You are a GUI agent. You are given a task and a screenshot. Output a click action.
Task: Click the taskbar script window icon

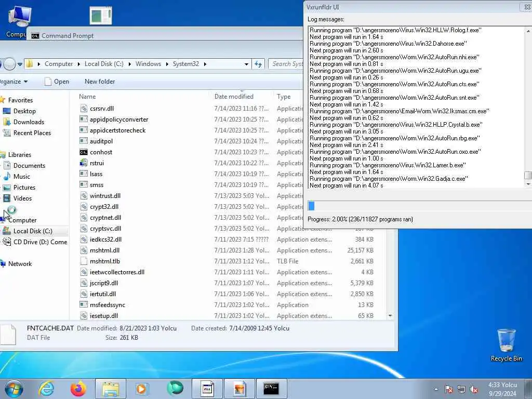click(207, 389)
